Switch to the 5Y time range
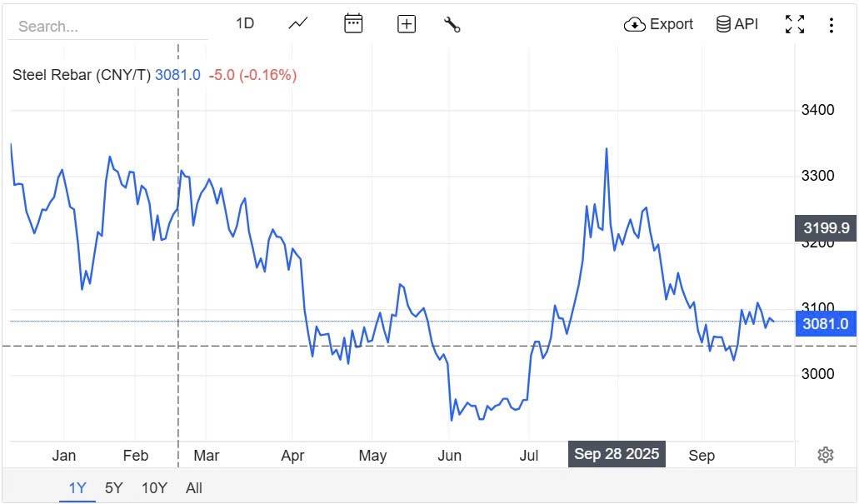 [x=114, y=488]
